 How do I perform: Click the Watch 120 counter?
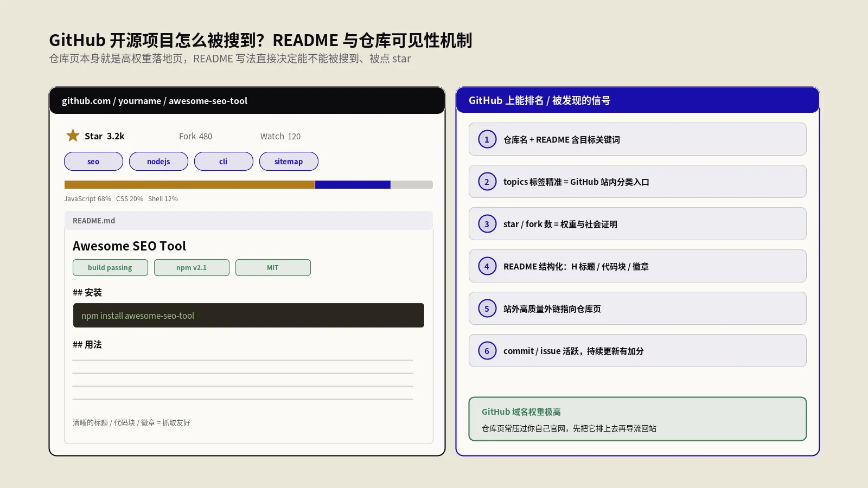pos(280,137)
